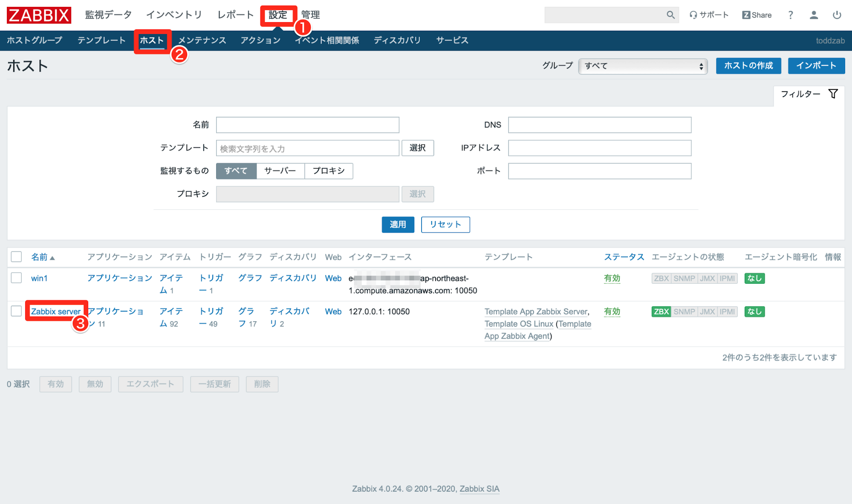The image size is (852, 504).
Task: Open user profile icon
Action: (814, 15)
